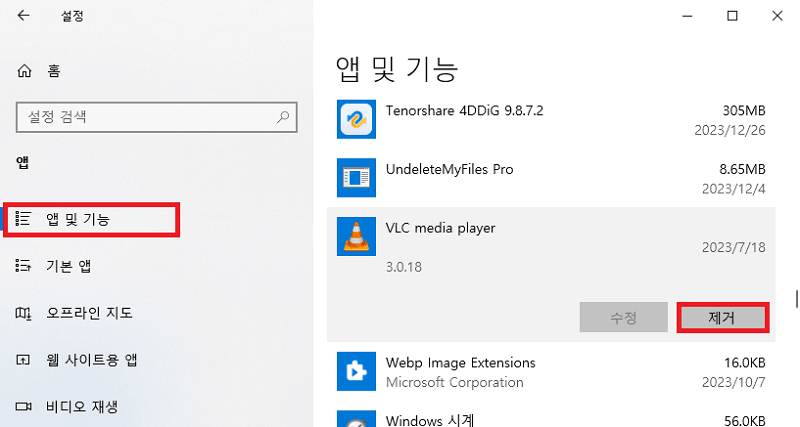Image resolution: width=800 pixels, height=427 pixels.
Task: Click the 56.0KB size value
Action: click(x=745, y=421)
